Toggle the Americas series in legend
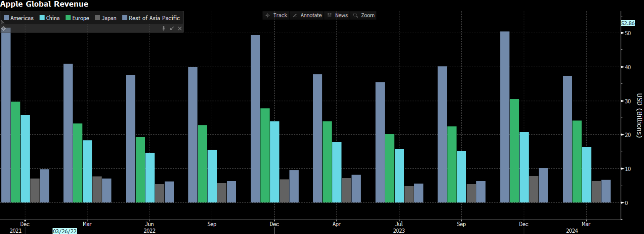The width and height of the screenshot is (644, 234). 22,18
